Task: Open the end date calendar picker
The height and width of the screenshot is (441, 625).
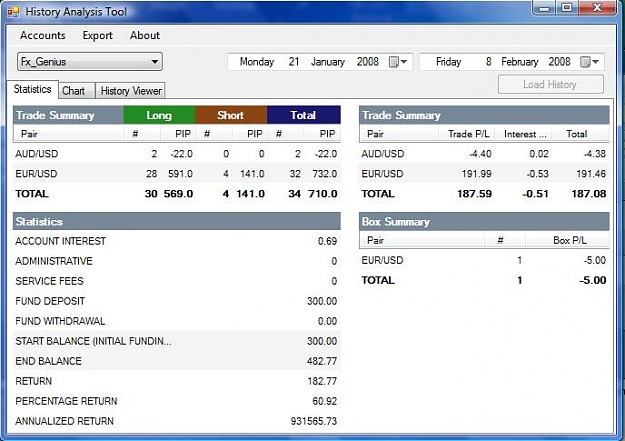Action: (x=590, y=62)
